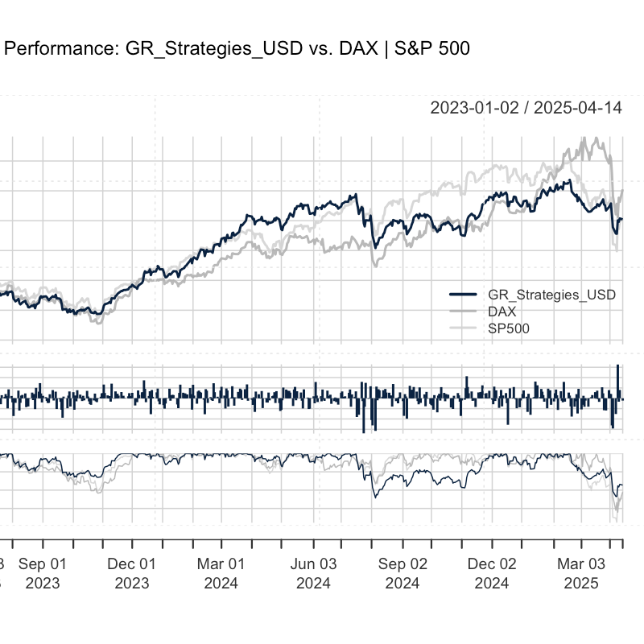
Task: Click the Sep 01 2023 axis label
Action: coord(42,572)
